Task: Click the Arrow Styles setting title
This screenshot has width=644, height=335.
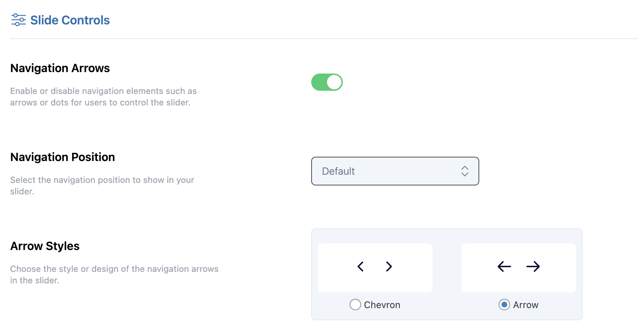Action: point(45,246)
